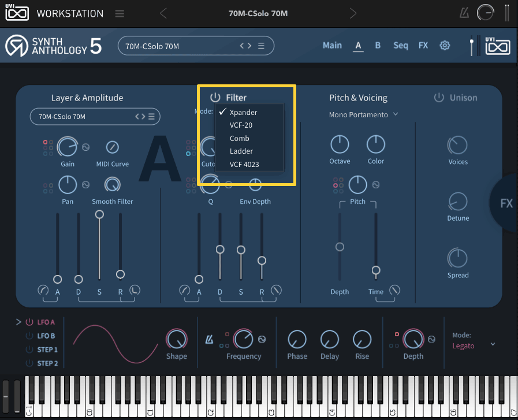Image resolution: width=518 pixels, height=420 pixels.
Task: Click the Voices knob in Unison
Action: point(457,145)
